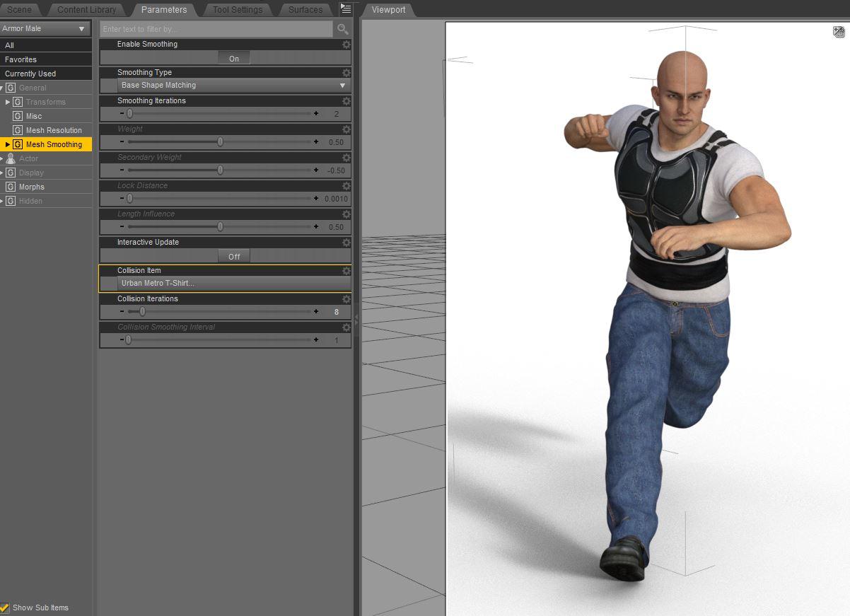Expand the Transforms group
Viewport: 850px width, 616px height.
click(x=8, y=102)
